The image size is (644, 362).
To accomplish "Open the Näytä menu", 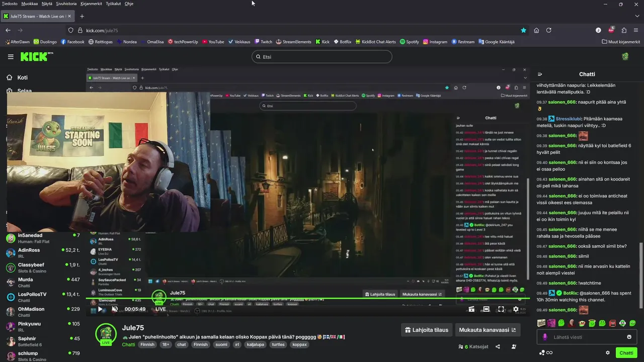I will 47,4.
